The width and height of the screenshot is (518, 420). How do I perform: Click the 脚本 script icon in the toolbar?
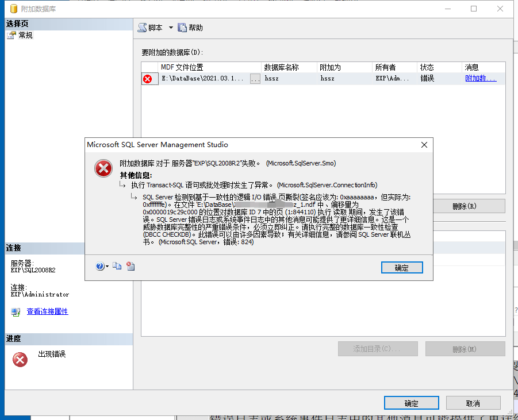pos(142,28)
